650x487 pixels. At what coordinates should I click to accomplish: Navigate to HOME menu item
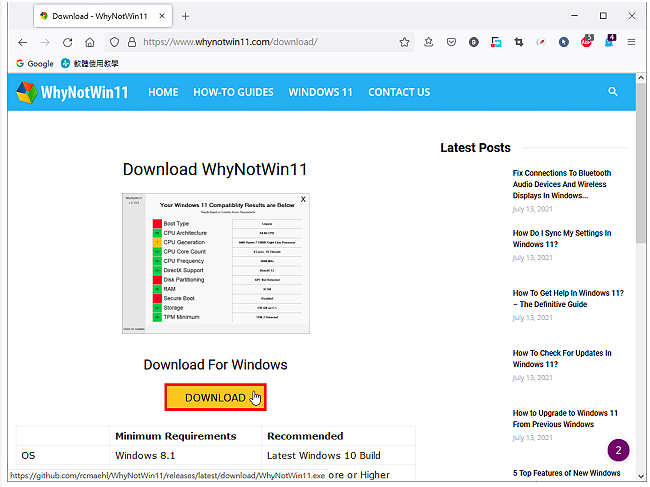pos(163,92)
